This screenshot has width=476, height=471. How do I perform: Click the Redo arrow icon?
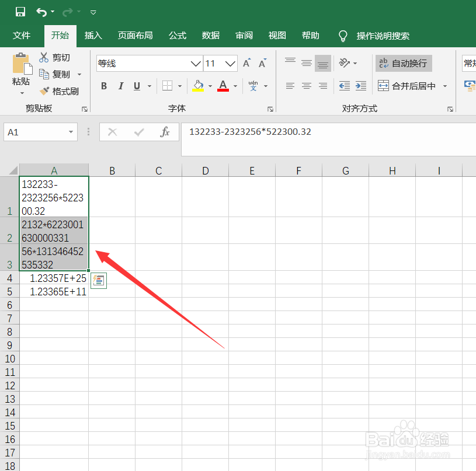coord(67,12)
